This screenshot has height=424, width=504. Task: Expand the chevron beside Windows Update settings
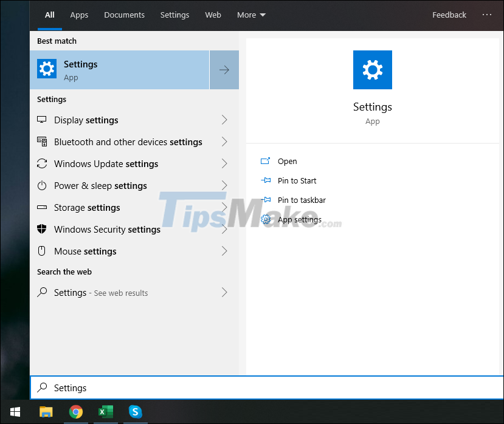click(x=224, y=163)
